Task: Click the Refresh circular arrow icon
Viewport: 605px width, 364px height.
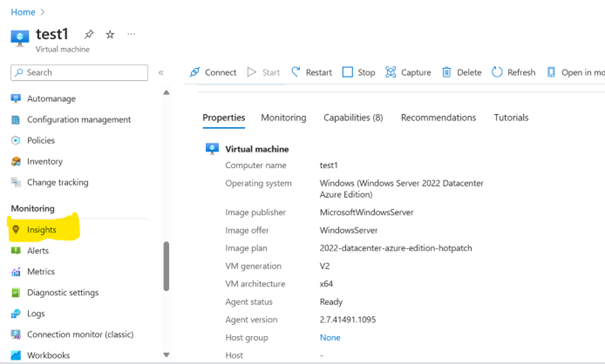Action: click(x=497, y=72)
